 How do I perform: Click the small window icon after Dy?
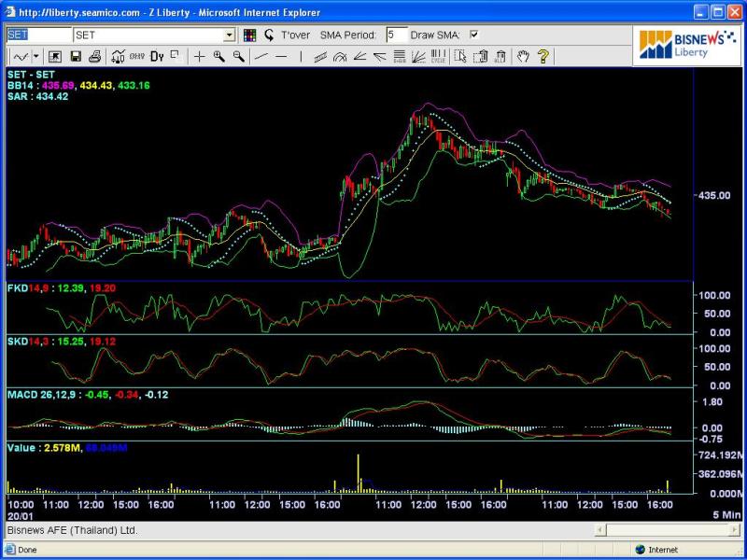[175, 55]
